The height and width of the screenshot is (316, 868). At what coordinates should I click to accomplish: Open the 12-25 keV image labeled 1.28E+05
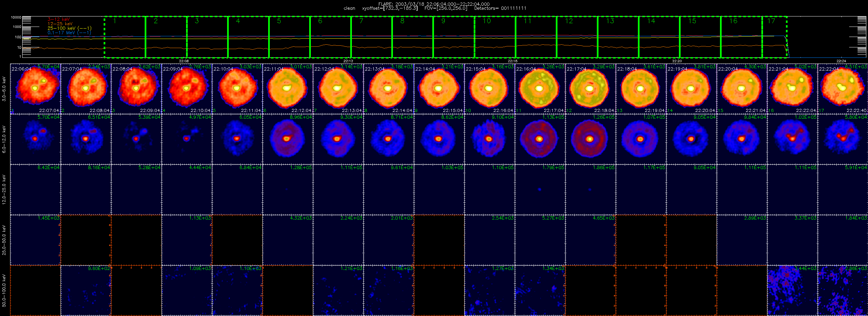click(x=288, y=190)
